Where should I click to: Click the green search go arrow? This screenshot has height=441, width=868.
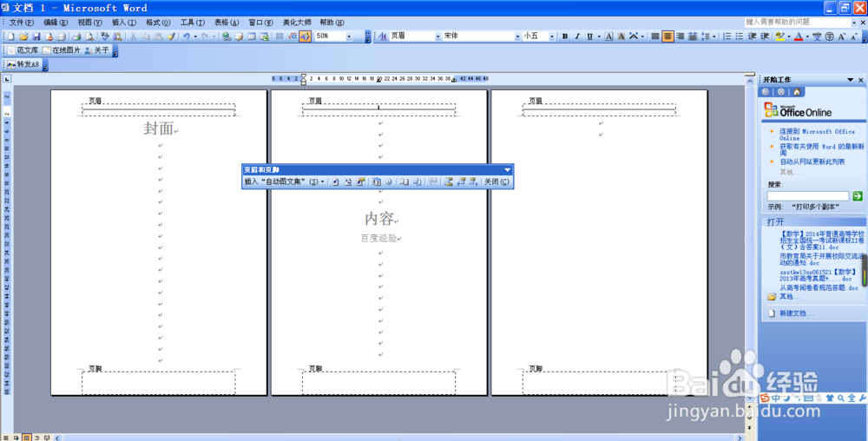click(x=858, y=196)
